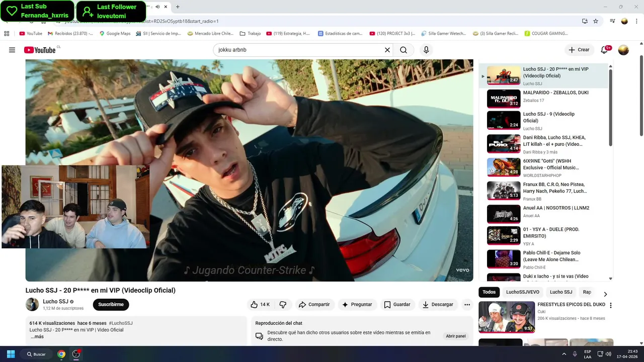Mute the tab via speaker icon

point(158,7)
